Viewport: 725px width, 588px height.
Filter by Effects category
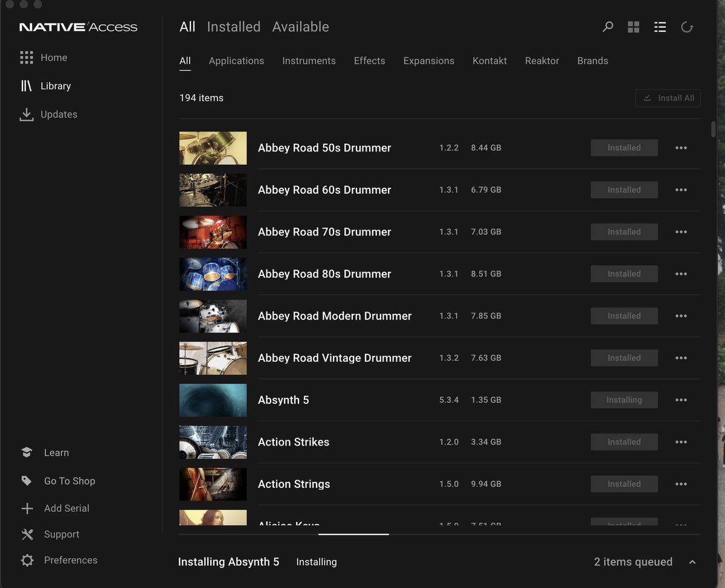pyautogui.click(x=370, y=61)
